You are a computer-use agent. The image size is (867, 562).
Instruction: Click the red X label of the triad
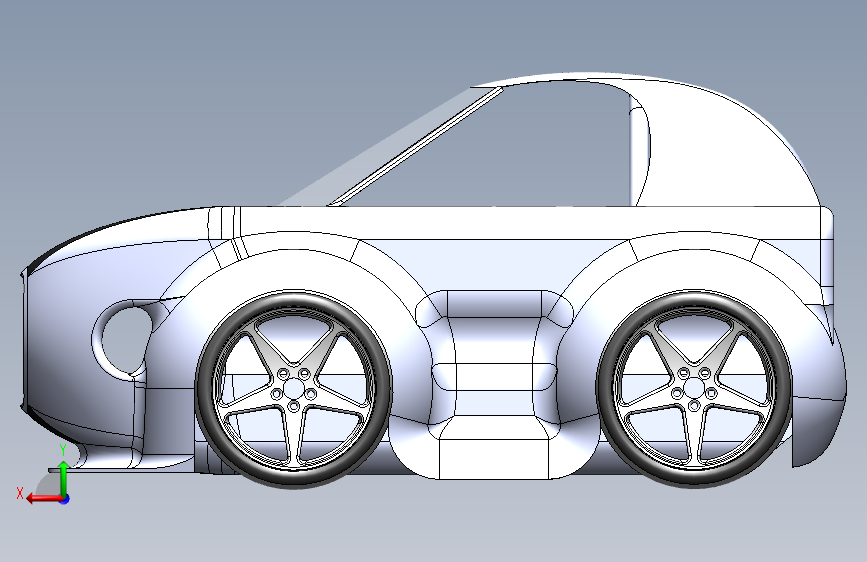pyautogui.click(x=20, y=493)
